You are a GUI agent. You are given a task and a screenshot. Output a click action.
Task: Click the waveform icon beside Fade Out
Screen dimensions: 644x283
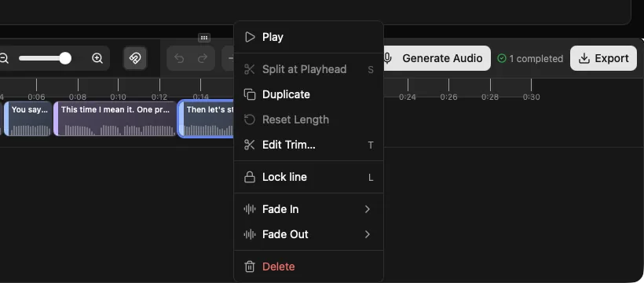250,234
